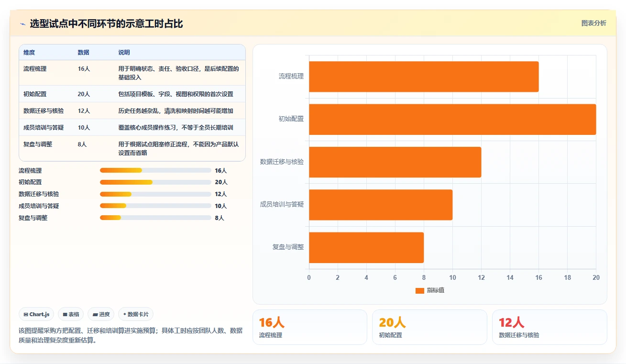This screenshot has height=364, width=626.
Task: Click the 复盘与调整 progress bar
Action: 155,218
